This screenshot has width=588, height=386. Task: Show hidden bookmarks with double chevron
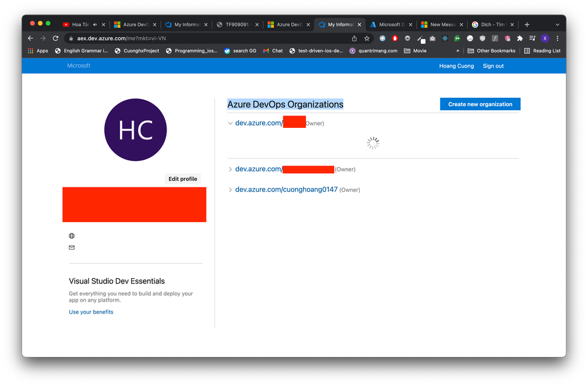(x=457, y=51)
